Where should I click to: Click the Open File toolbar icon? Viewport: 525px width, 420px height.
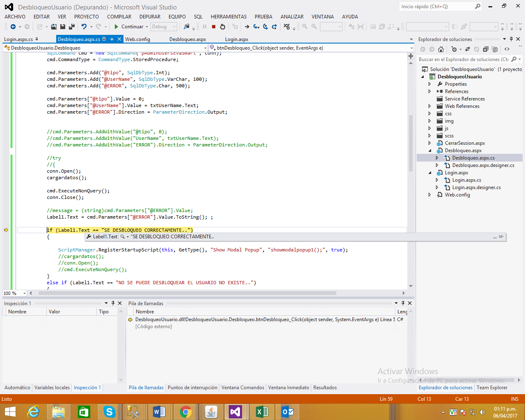[x=54, y=27]
